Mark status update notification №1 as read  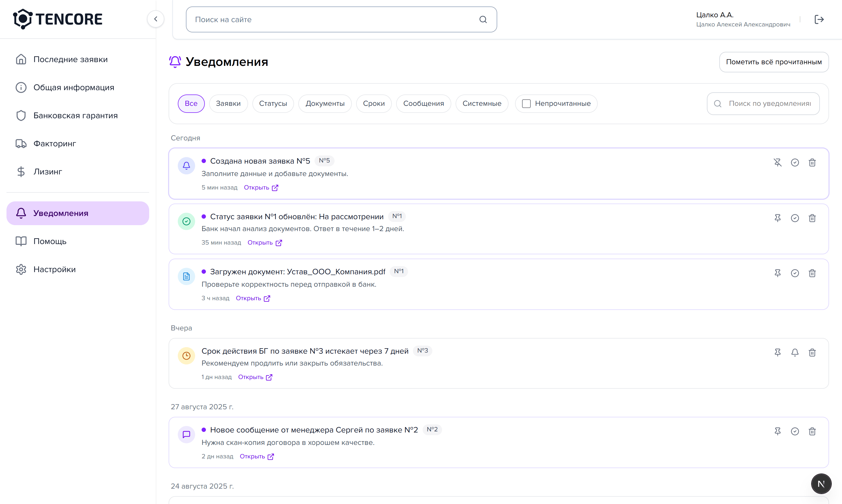pos(795,218)
